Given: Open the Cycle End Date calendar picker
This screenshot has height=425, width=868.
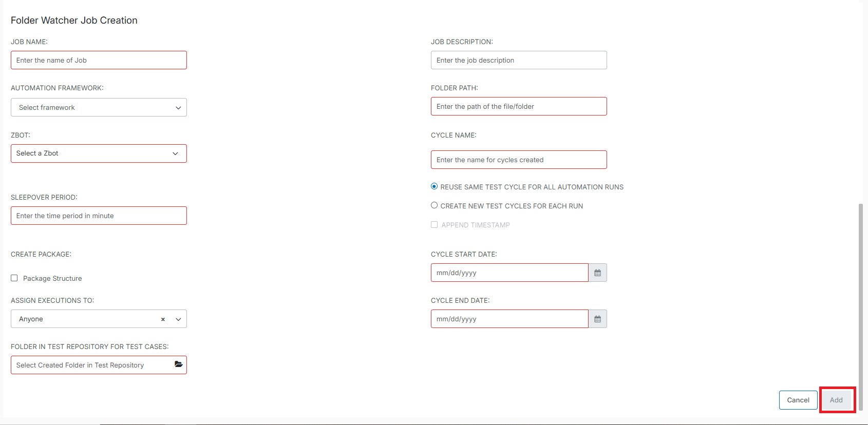Looking at the screenshot, I should point(597,319).
